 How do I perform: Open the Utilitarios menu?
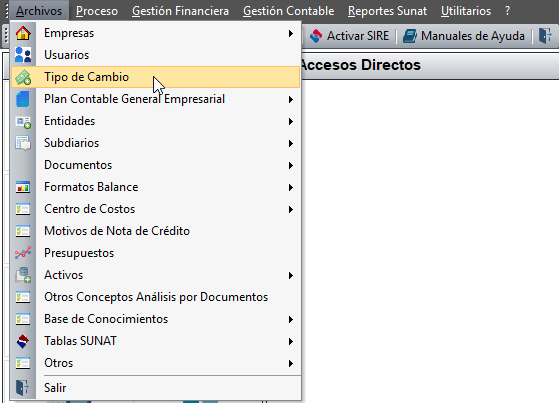466,11
